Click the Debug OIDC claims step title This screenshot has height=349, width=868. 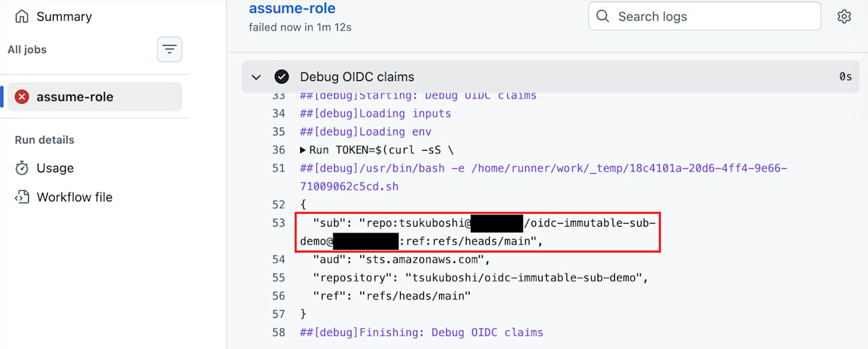pos(357,77)
